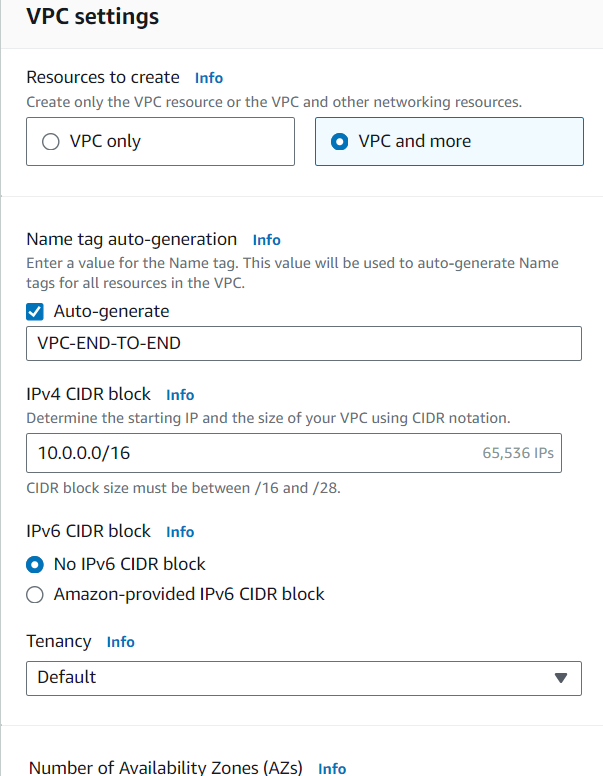Viewport: 603px width, 776px height.
Task: Select the VPC only option
Action: tap(50, 142)
